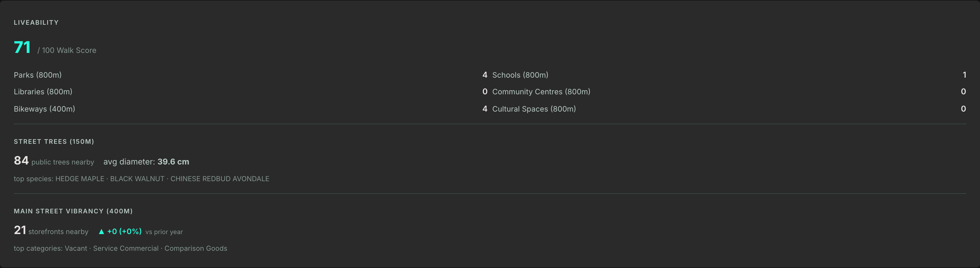This screenshot has width=980, height=268.
Task: Click the MAIN STREET VIBRANCY (400M) heading
Action: [73, 211]
